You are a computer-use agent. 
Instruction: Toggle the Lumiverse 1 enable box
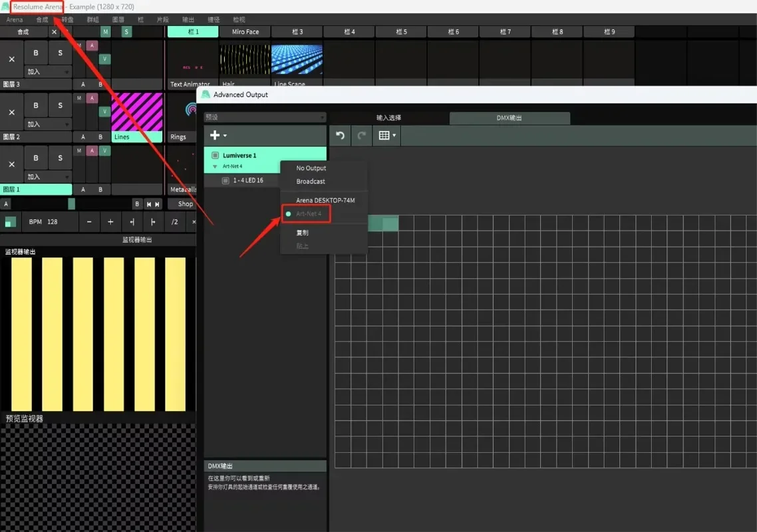[x=215, y=156]
